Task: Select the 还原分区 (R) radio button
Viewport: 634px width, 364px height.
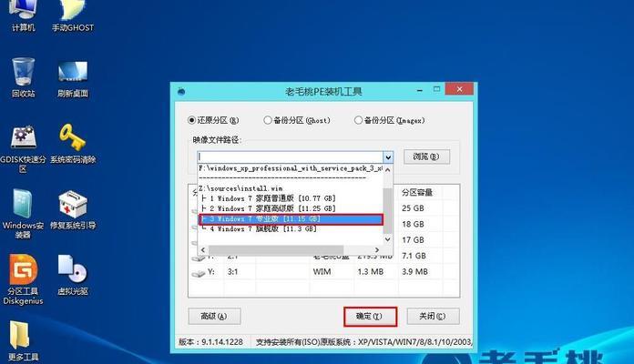Action: click(191, 120)
